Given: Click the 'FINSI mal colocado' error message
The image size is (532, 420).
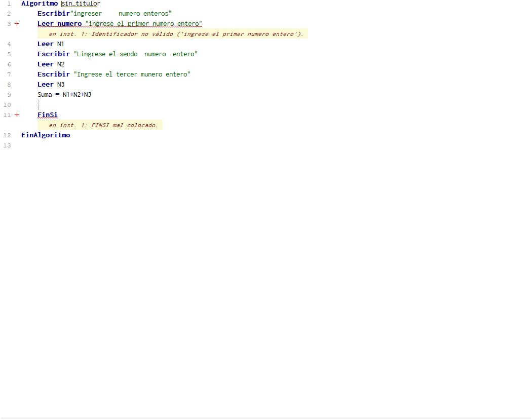Looking at the screenshot, I should (x=103, y=125).
